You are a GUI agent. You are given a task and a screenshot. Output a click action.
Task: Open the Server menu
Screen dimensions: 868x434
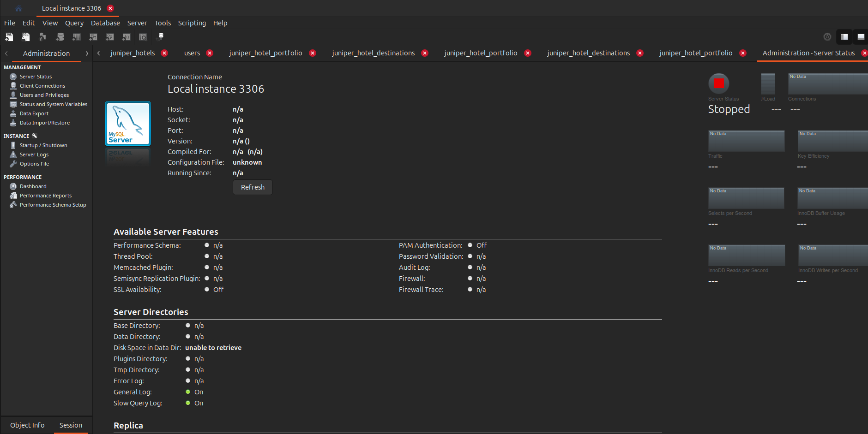137,23
